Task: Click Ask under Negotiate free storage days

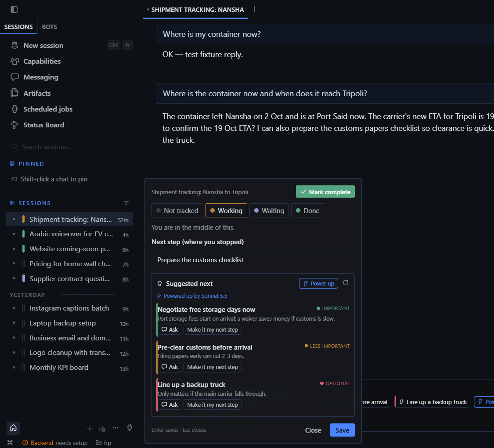Action: pyautogui.click(x=169, y=329)
